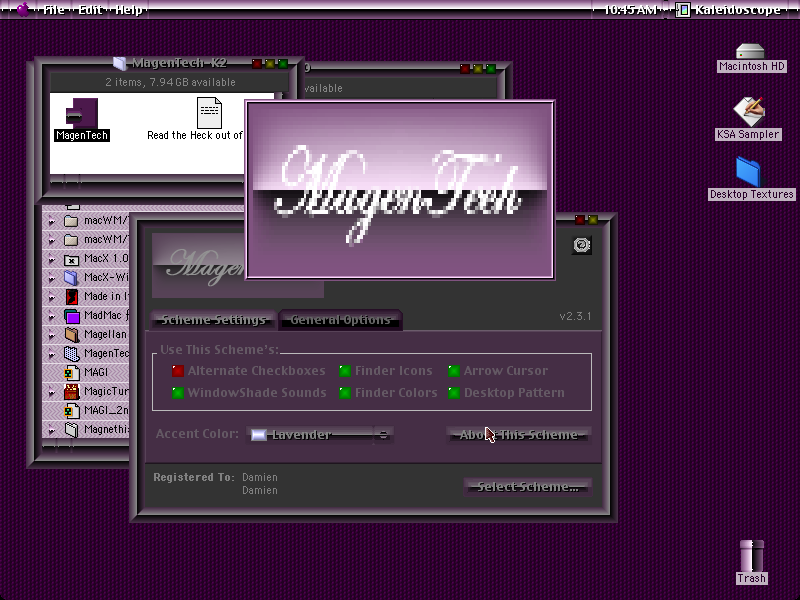Open the Kaleidoscope application menu

[730, 9]
